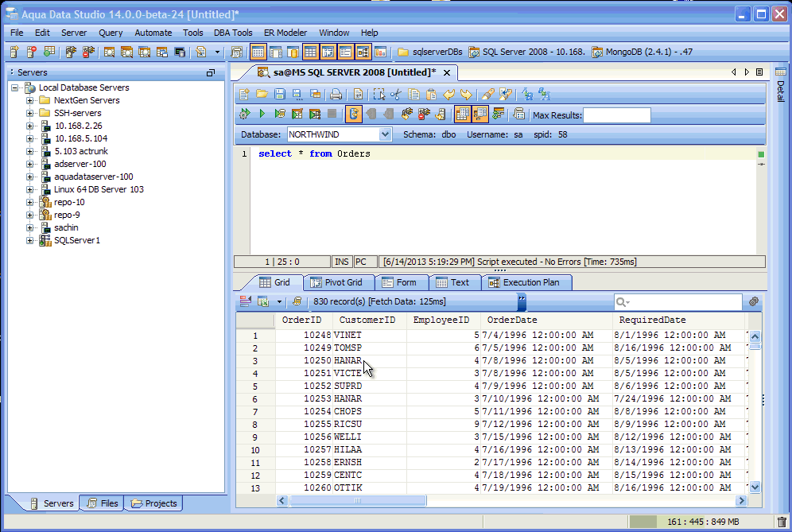The height and width of the screenshot is (532, 792).
Task: Expand the SSH-servers folder
Action: [29, 113]
